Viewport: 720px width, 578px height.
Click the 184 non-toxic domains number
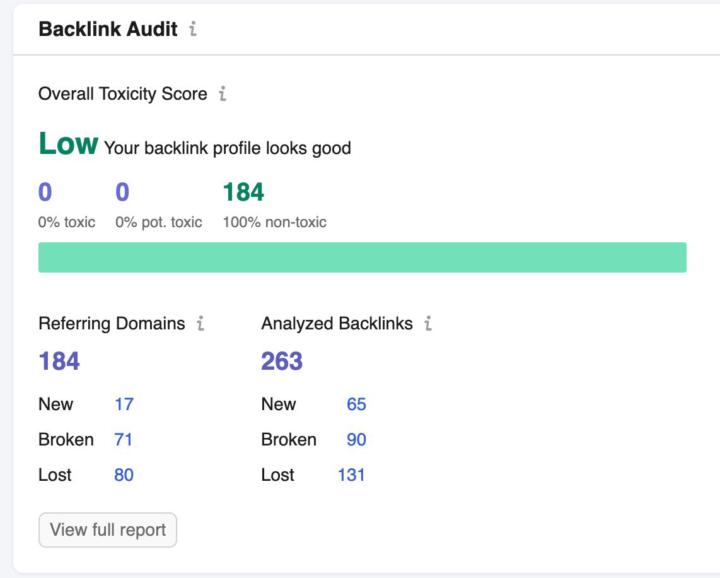point(243,192)
